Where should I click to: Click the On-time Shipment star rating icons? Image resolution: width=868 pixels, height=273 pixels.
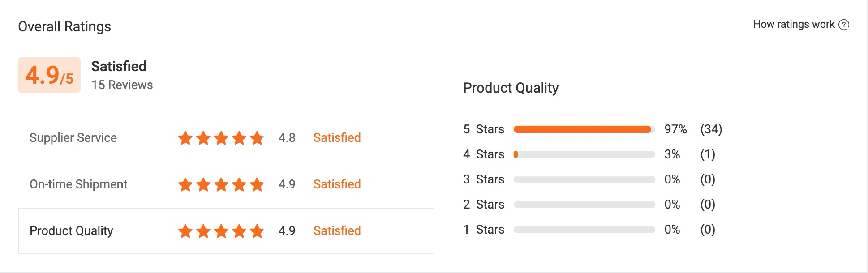coord(221,184)
